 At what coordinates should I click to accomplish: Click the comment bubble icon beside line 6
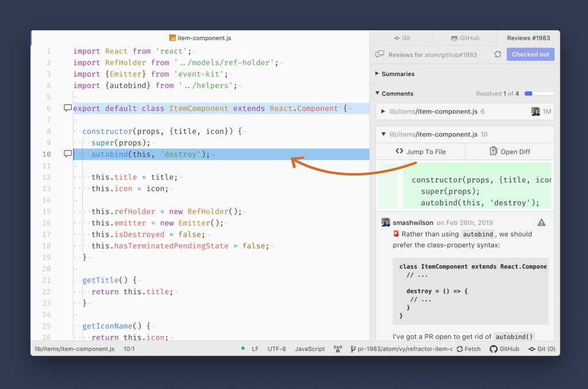pyautogui.click(x=67, y=107)
